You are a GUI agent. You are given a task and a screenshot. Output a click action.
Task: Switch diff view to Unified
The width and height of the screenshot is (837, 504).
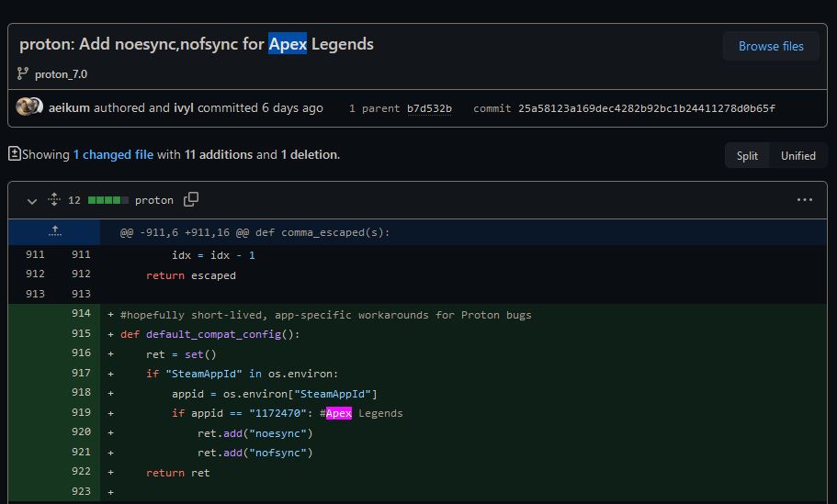797,155
